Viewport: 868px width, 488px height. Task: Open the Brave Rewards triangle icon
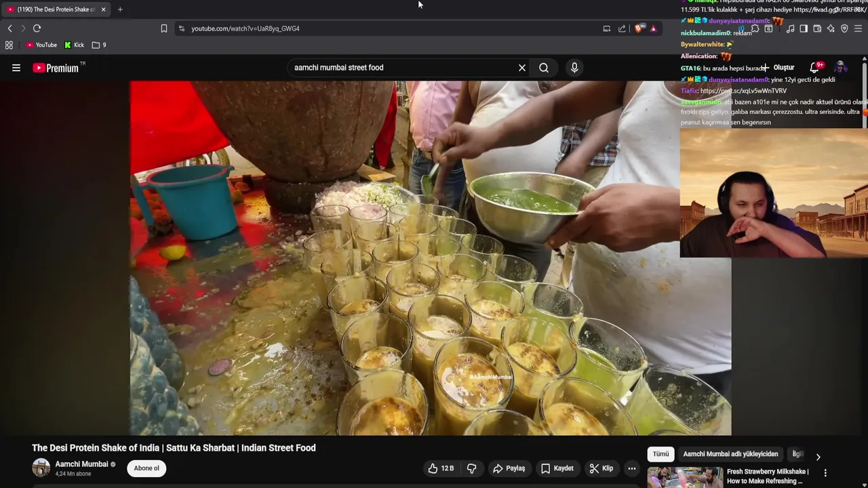[653, 28]
